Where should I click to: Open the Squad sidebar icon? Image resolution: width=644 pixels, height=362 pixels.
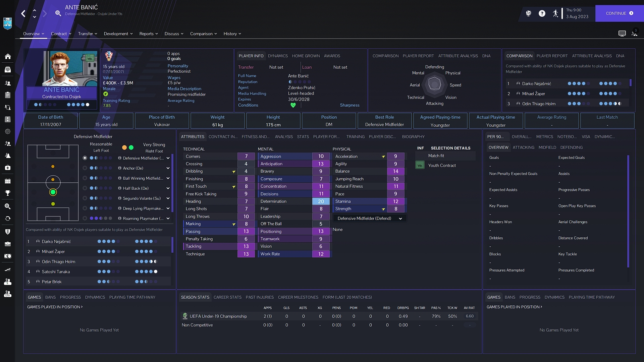click(x=8, y=83)
